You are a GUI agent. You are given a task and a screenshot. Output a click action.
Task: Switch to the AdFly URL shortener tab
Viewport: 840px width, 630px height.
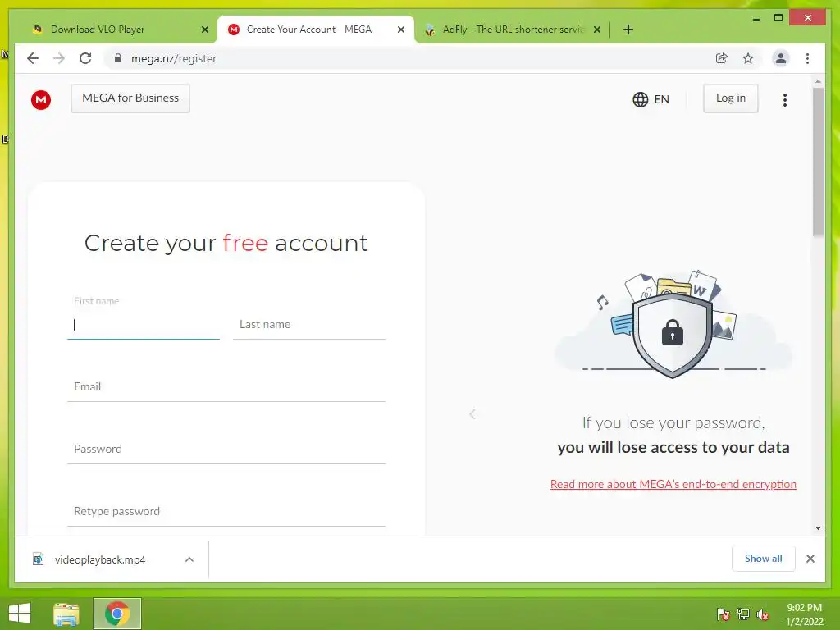coord(513,30)
